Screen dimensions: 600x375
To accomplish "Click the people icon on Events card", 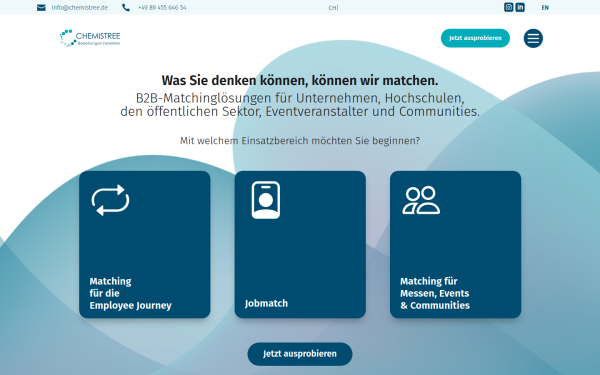I will coord(421,200).
